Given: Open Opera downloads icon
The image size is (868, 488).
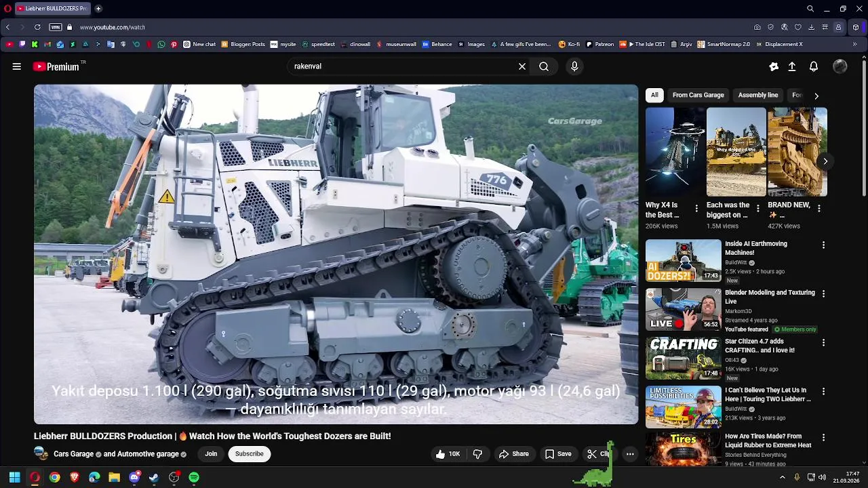Looking at the screenshot, I should (811, 27).
